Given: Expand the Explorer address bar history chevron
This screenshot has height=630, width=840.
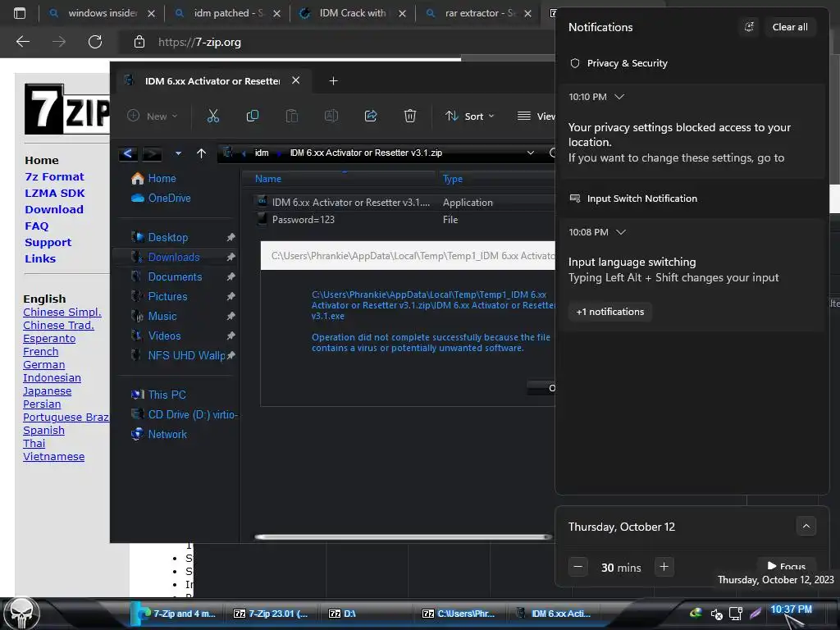Looking at the screenshot, I should click(531, 153).
